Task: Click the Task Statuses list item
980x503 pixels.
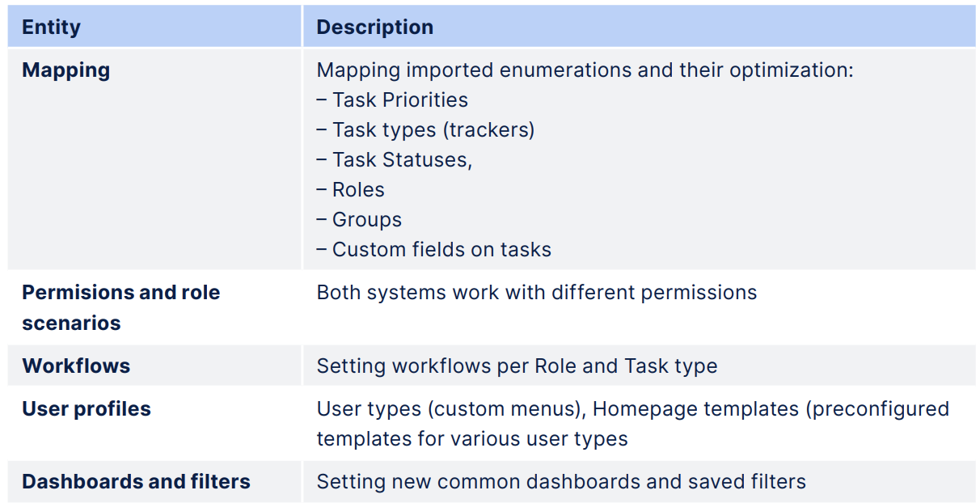Action: [402, 160]
